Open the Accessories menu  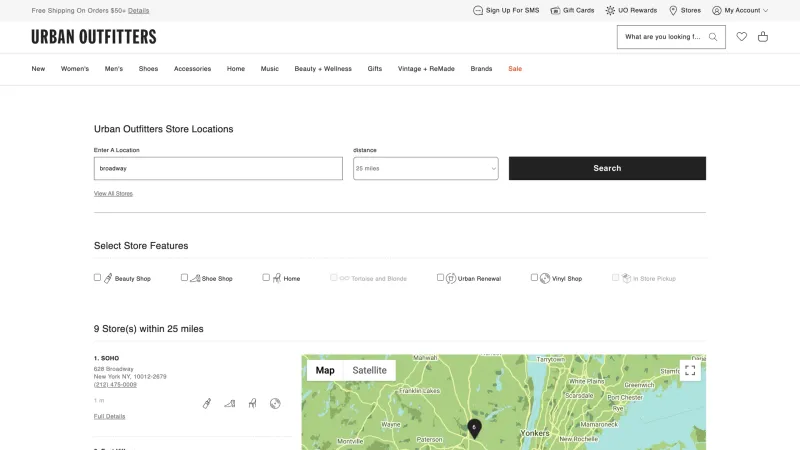192,69
